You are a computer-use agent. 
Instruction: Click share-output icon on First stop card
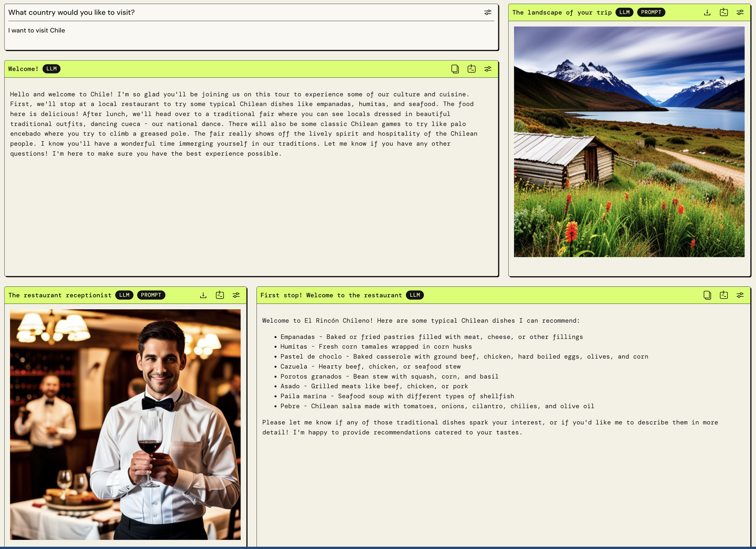click(x=724, y=295)
